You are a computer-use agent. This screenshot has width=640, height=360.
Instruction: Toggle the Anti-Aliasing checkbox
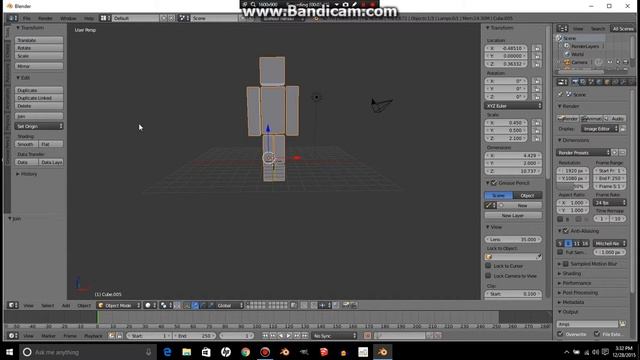pos(566,231)
